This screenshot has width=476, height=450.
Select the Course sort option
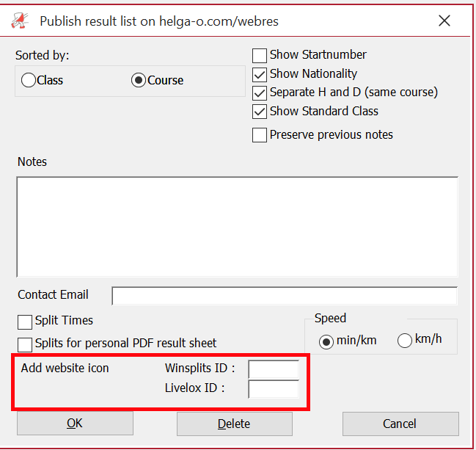click(x=139, y=80)
